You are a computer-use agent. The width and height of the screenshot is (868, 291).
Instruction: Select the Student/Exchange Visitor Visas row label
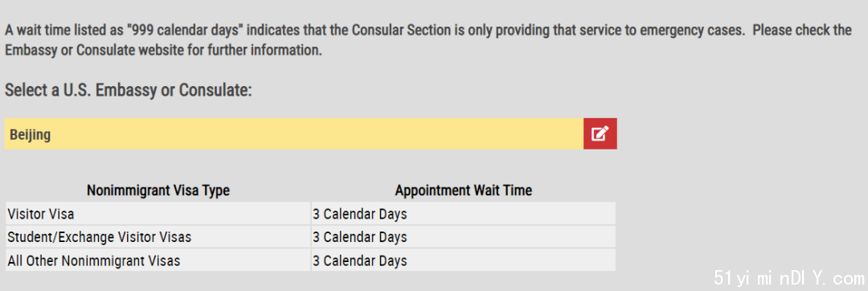click(99, 237)
